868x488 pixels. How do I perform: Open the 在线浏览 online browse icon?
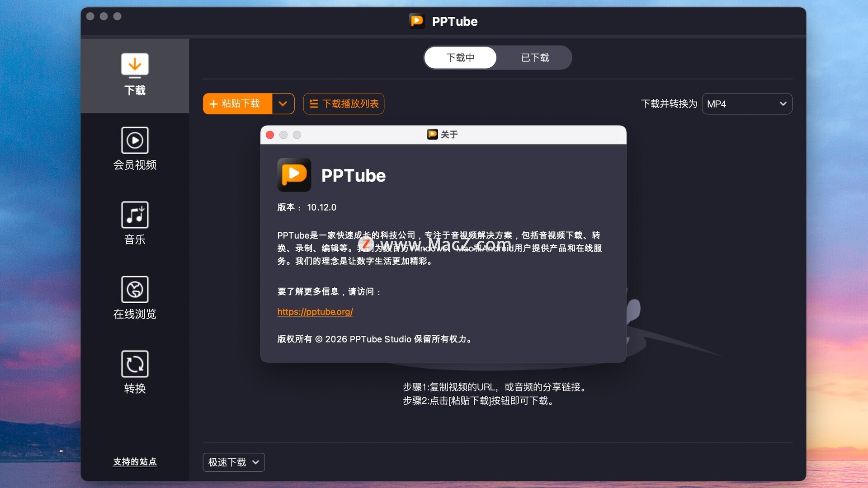pyautogui.click(x=135, y=289)
